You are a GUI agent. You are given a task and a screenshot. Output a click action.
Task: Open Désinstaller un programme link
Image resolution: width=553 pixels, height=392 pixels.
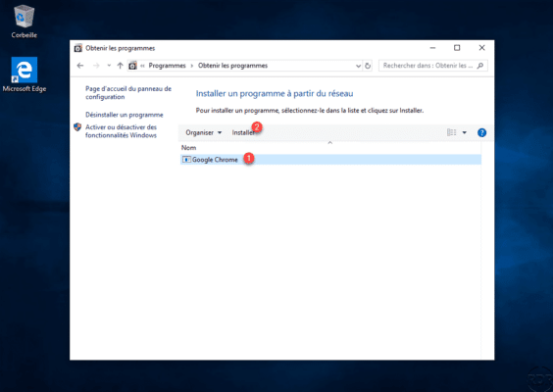tap(125, 115)
